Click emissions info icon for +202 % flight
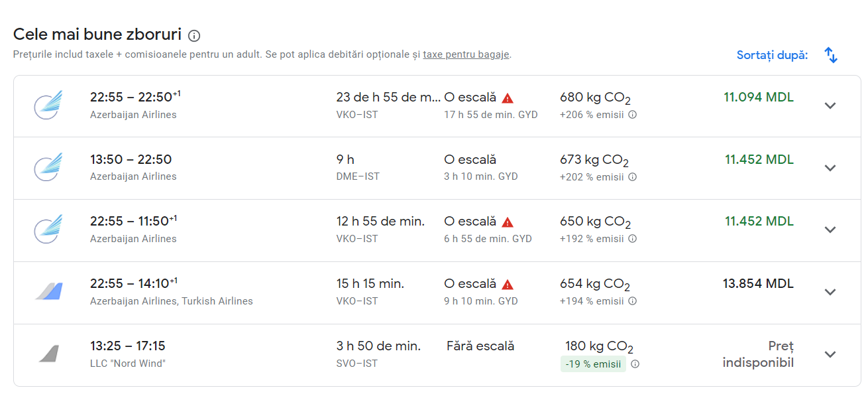Image resolution: width=868 pixels, height=406 pixels. [633, 177]
